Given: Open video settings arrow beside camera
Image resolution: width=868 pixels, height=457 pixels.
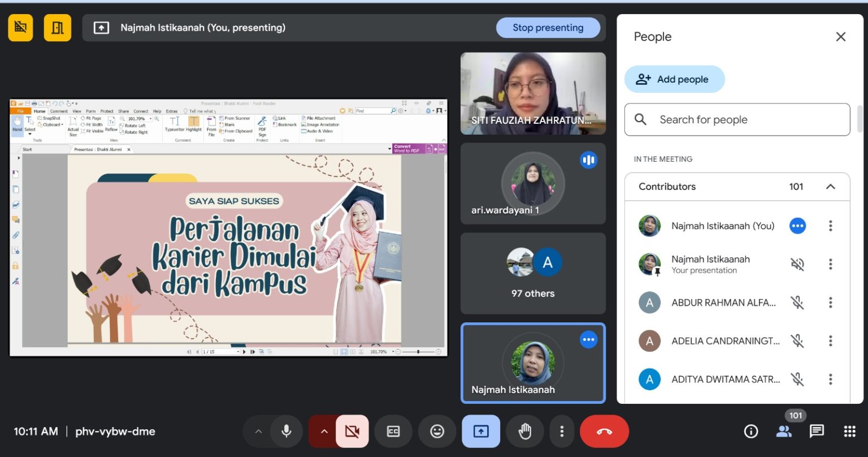Looking at the screenshot, I should tap(324, 432).
